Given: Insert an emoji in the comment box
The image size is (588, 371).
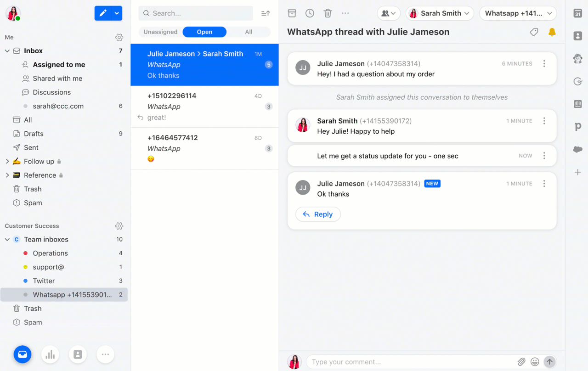Looking at the screenshot, I should 535,362.
